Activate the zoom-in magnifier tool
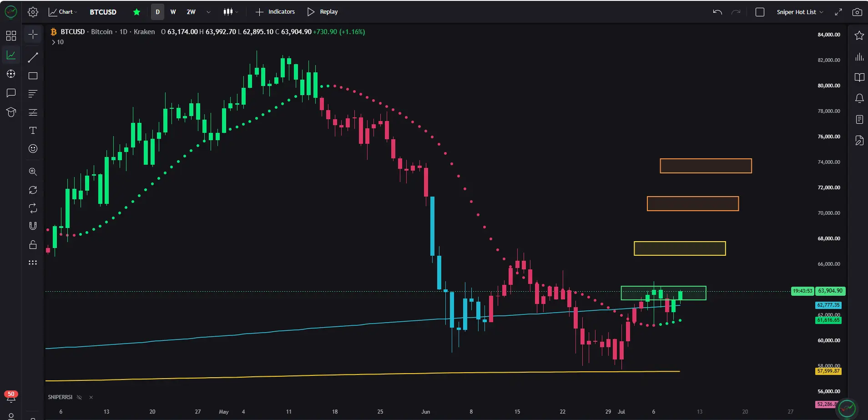 33,172
